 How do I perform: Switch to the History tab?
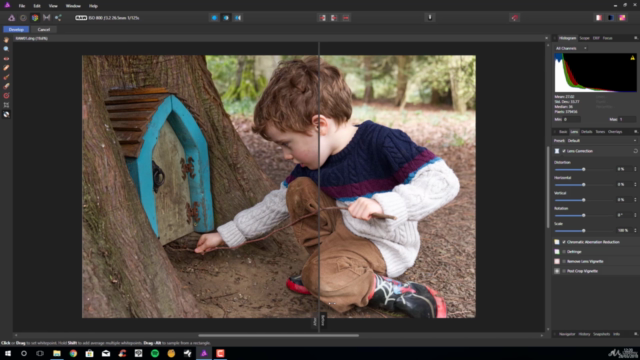pyautogui.click(x=584, y=334)
